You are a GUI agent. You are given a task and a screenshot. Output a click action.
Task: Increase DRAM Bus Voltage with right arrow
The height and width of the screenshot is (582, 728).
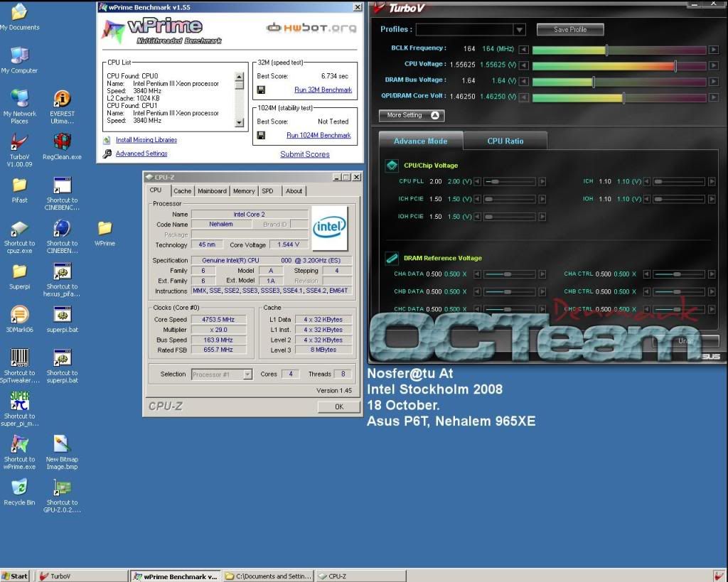pos(714,82)
